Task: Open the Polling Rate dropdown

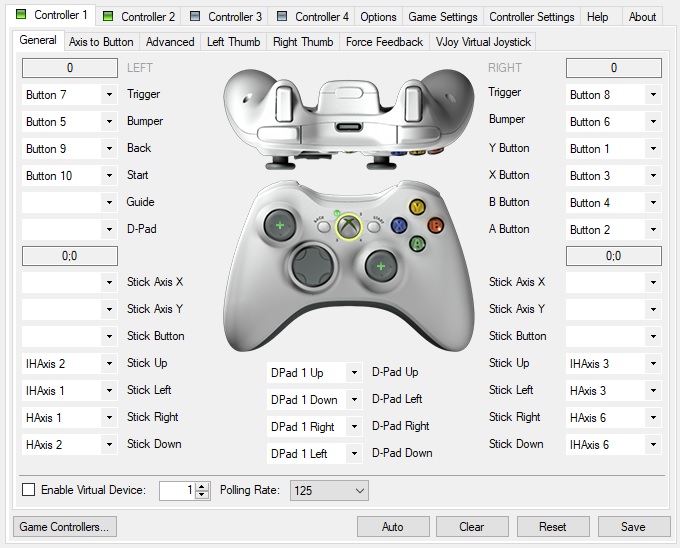Action: tap(329, 490)
